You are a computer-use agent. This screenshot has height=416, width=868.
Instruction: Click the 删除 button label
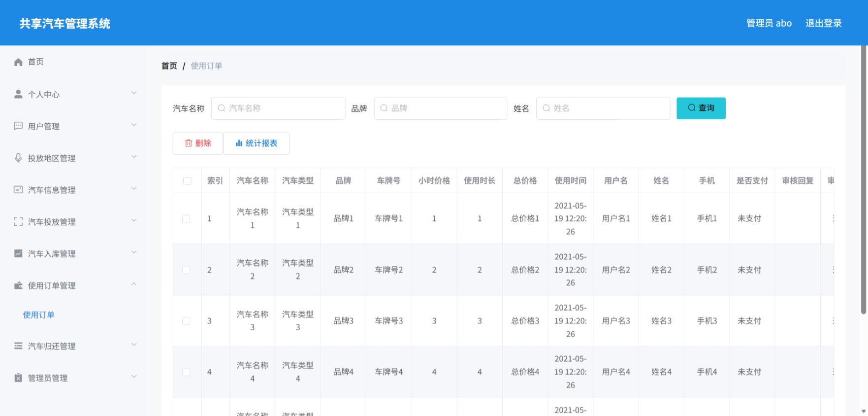203,143
